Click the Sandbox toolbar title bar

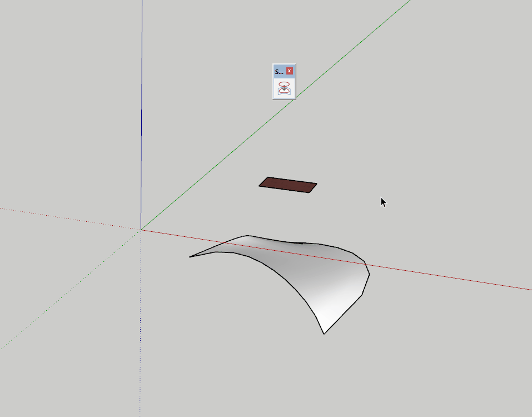coord(278,71)
